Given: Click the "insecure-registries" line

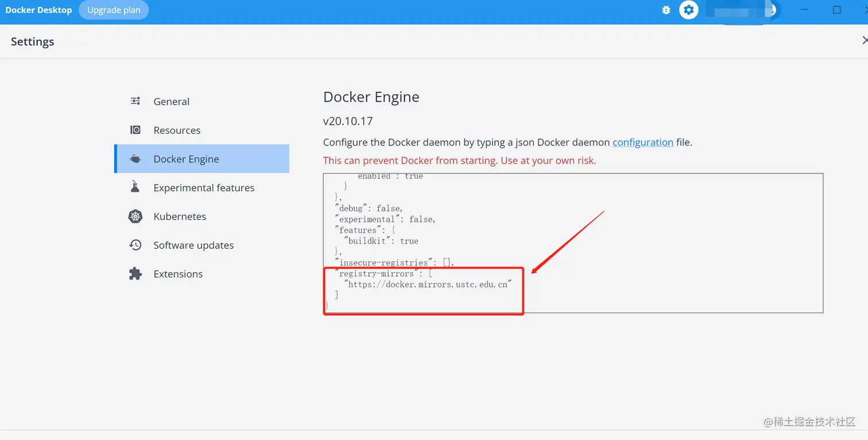Looking at the screenshot, I should coord(394,263).
